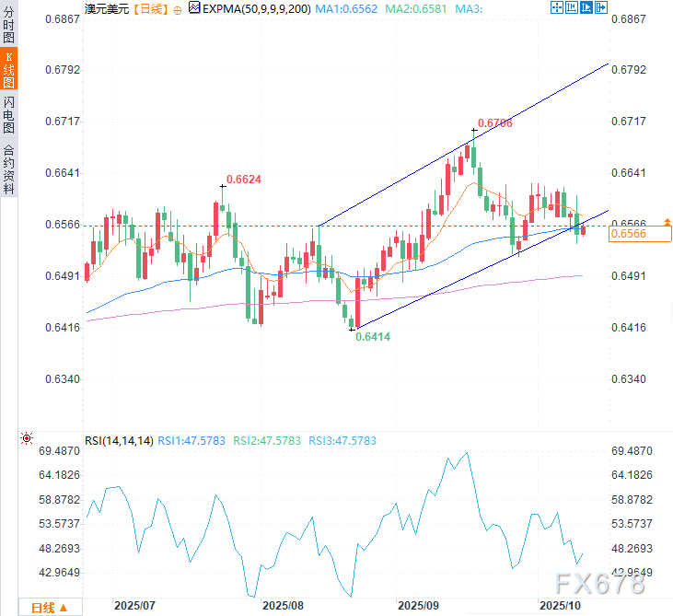Open the EXPMA(50,9,9,9,200) indicator settings

(x=257, y=8)
